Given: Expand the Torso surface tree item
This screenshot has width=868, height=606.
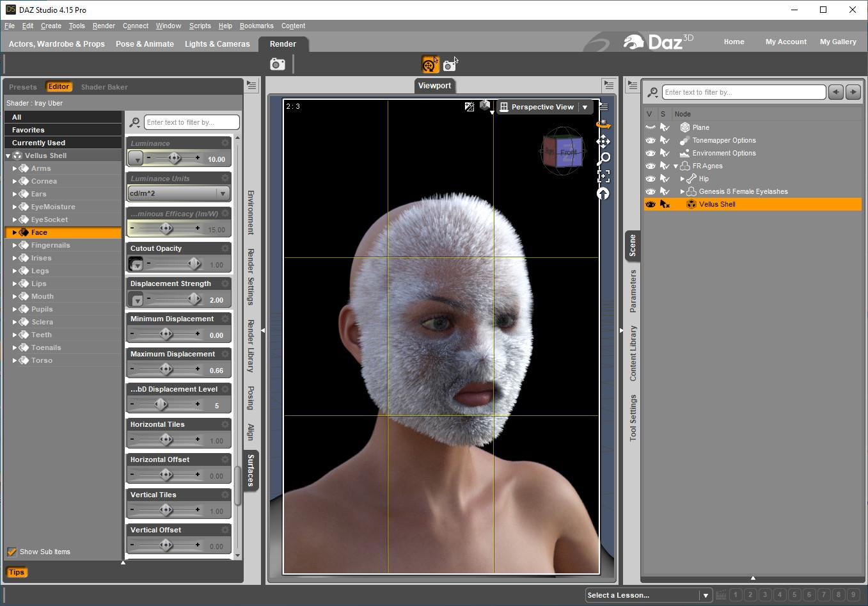Looking at the screenshot, I should [14, 360].
